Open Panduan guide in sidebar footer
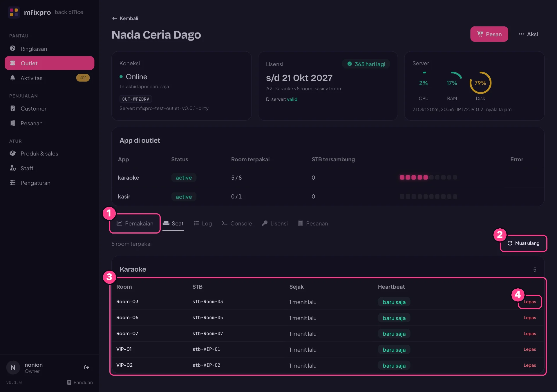 80,382
